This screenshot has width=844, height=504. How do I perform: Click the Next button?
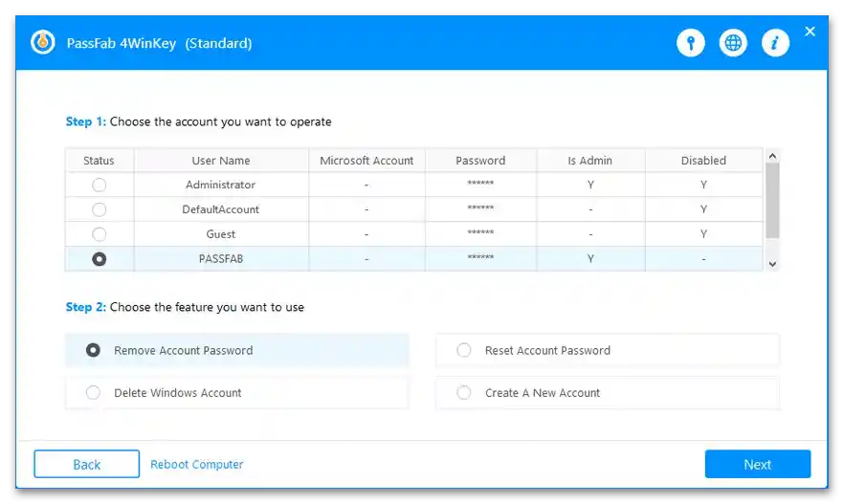pos(758,464)
